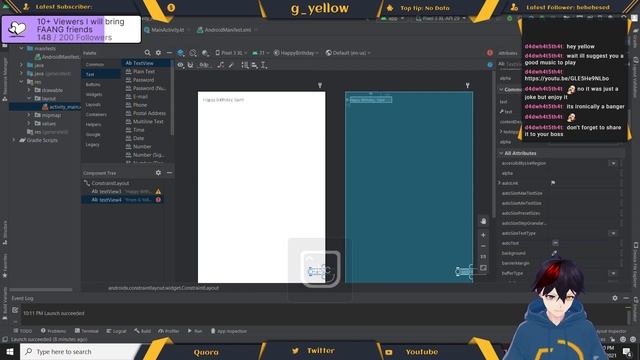Viewport: 640px width, 360px height.
Task: Click red error indicator above design surface
Action: tap(490, 53)
